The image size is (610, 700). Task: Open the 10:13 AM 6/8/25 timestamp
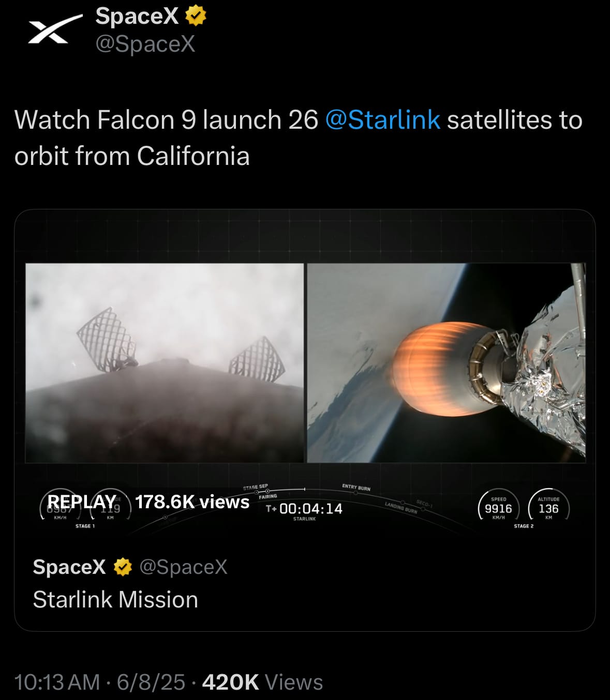click(x=99, y=682)
